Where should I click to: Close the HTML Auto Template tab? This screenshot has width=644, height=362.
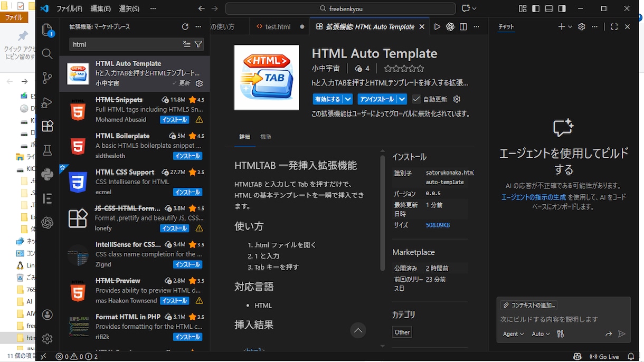pos(422,27)
